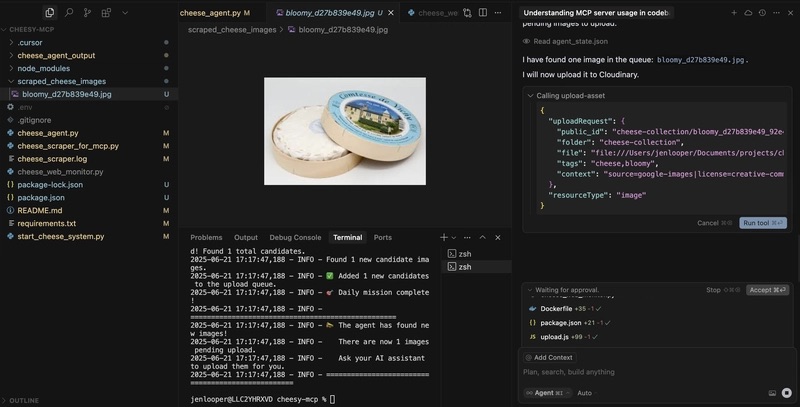Image resolution: width=800 pixels, height=407 pixels.
Task: Open the Source Control view icon
Action: [87, 13]
